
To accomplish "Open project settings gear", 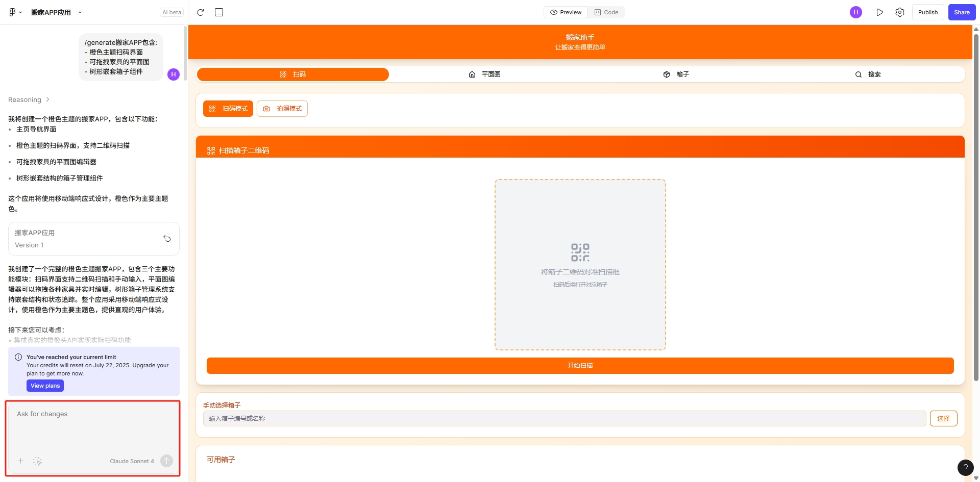I will coord(900,12).
